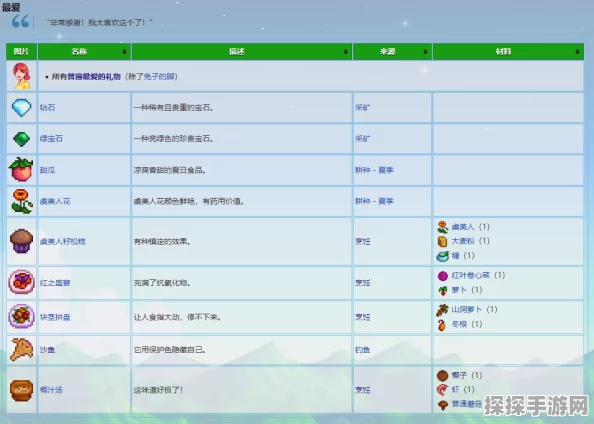594x424 pixels.
Task: Click 耕种 - 夏季 source in 虞美人花 row
Action: [x=374, y=201]
